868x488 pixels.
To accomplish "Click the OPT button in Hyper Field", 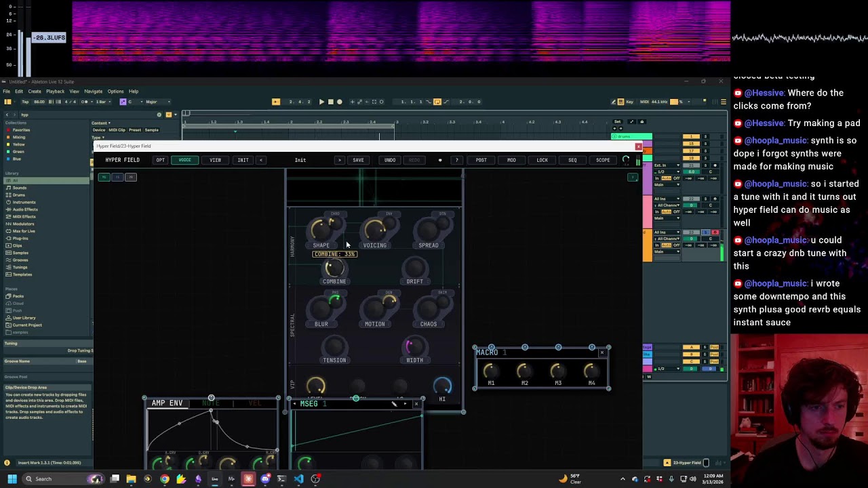I will click(x=160, y=160).
